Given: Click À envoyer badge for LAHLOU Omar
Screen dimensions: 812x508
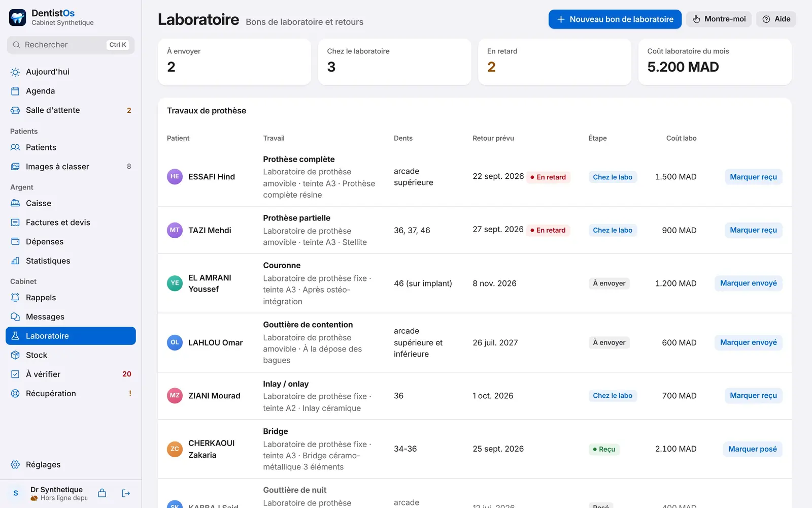Looking at the screenshot, I should 609,343.
